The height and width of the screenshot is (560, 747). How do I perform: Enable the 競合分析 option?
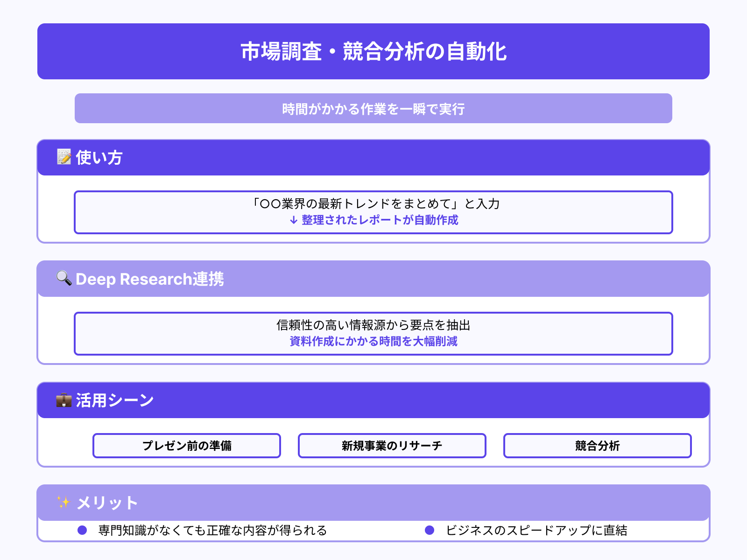click(x=597, y=446)
